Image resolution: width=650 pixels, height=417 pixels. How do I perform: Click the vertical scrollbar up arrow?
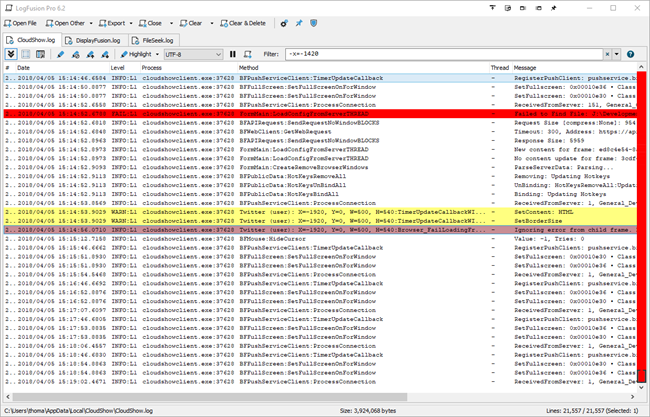(x=641, y=67)
